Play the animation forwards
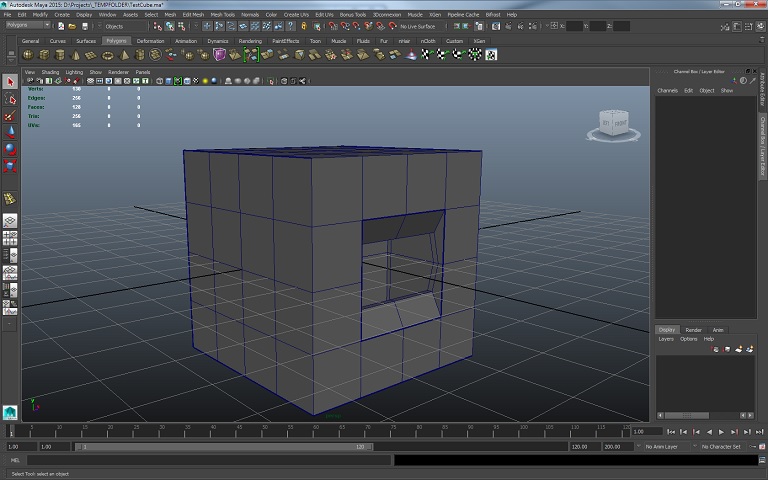This screenshot has height=480, width=768. tap(721, 432)
